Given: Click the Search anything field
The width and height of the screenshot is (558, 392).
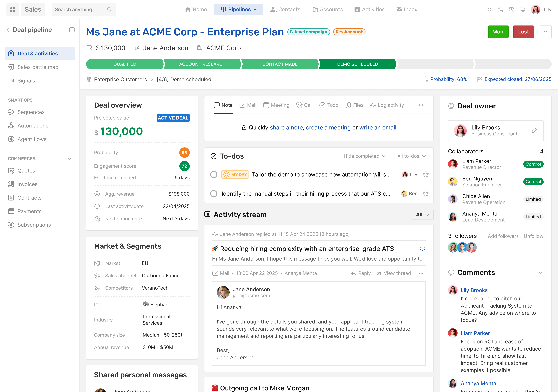Looking at the screenshot, I should [x=80, y=9].
